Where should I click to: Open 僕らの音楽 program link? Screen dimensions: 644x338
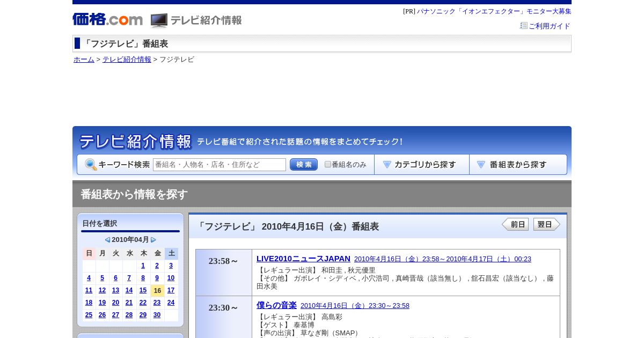[276, 305]
